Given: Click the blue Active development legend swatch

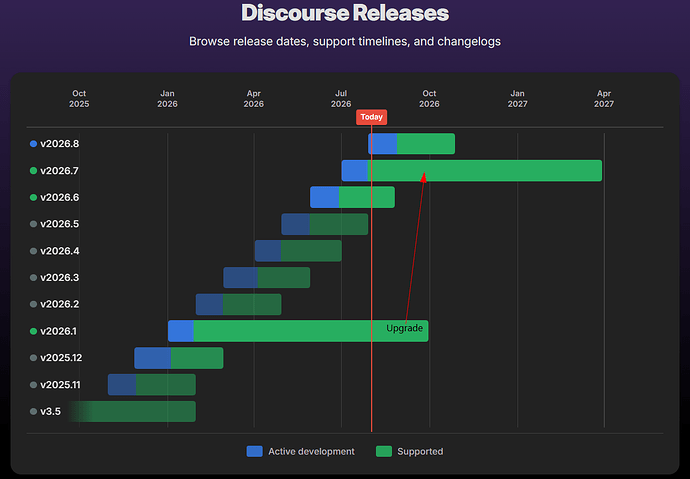Looking at the screenshot, I should (254, 451).
